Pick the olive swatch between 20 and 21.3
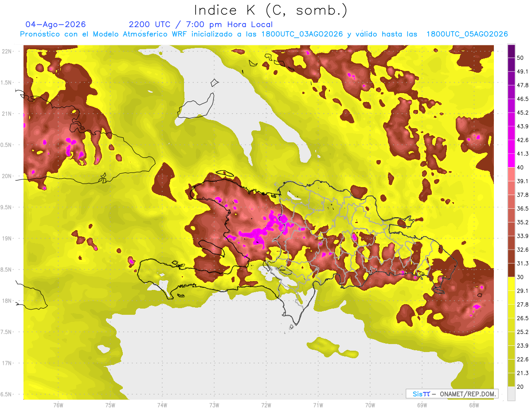 tap(511, 380)
